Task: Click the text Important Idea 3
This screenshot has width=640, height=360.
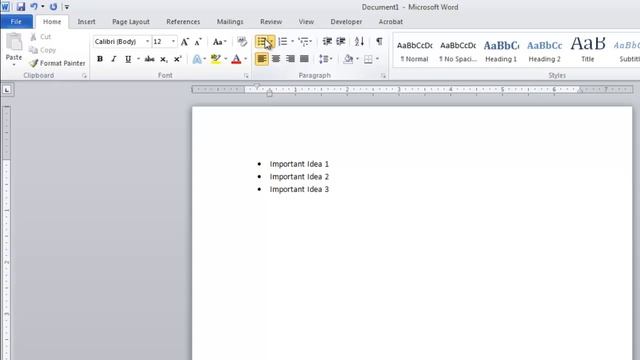Action: click(299, 189)
